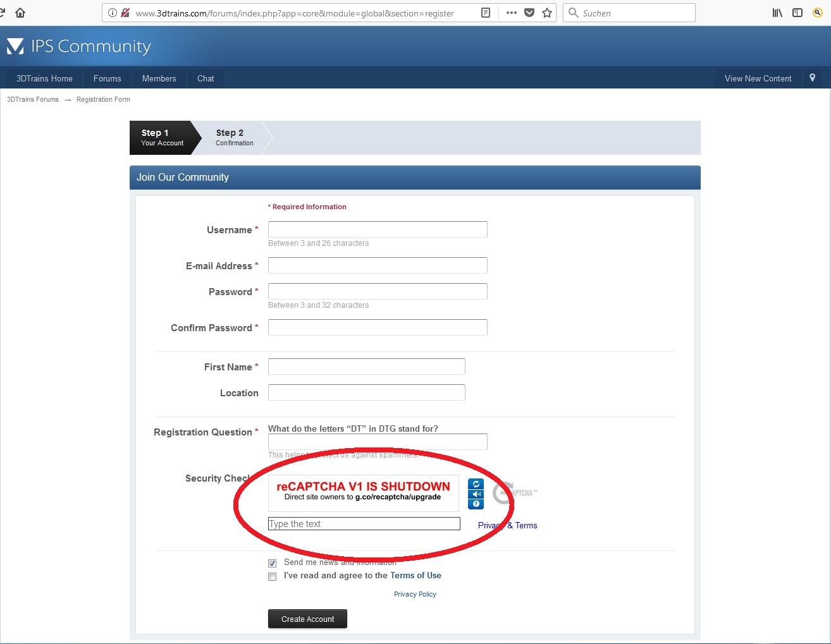Show sidebars icon in browser toolbar

797,13
